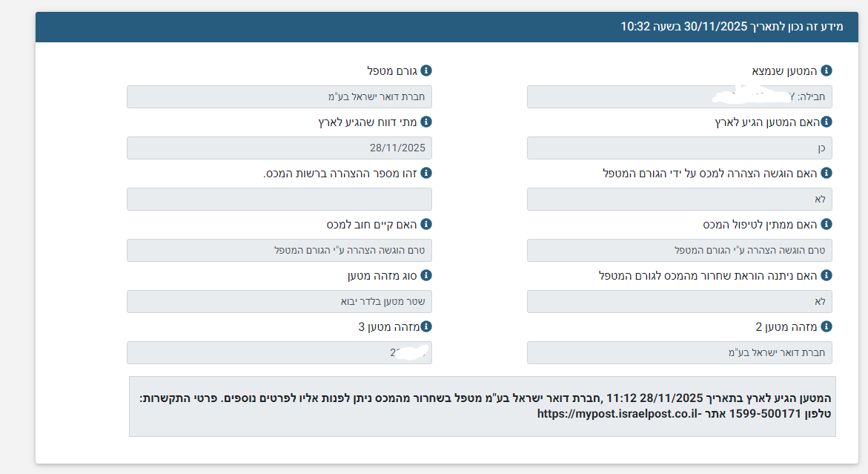
Task: Click info icon beside מזהה מטען 3
Action: (x=426, y=326)
